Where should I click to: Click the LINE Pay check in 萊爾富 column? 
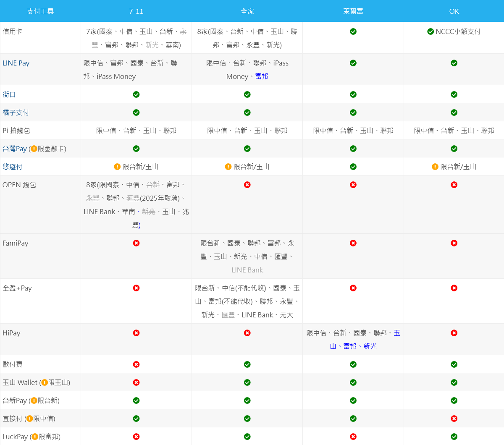[x=353, y=63]
